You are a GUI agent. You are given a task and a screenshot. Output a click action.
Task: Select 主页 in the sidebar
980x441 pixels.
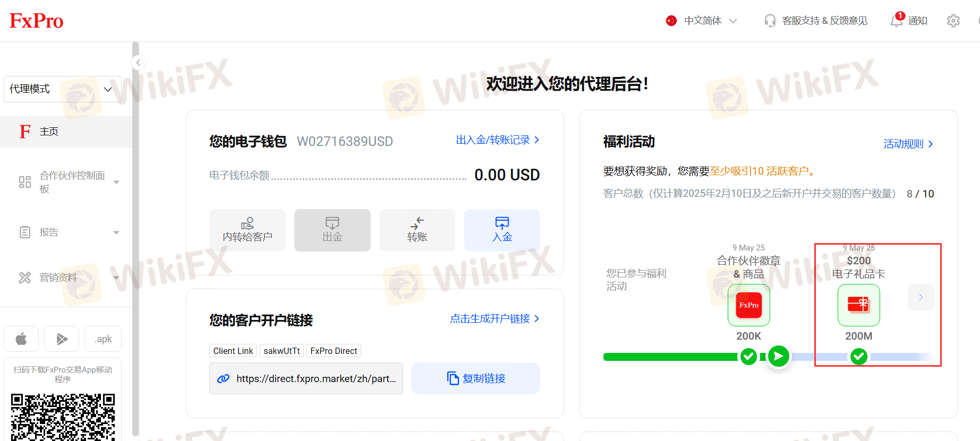click(66, 131)
